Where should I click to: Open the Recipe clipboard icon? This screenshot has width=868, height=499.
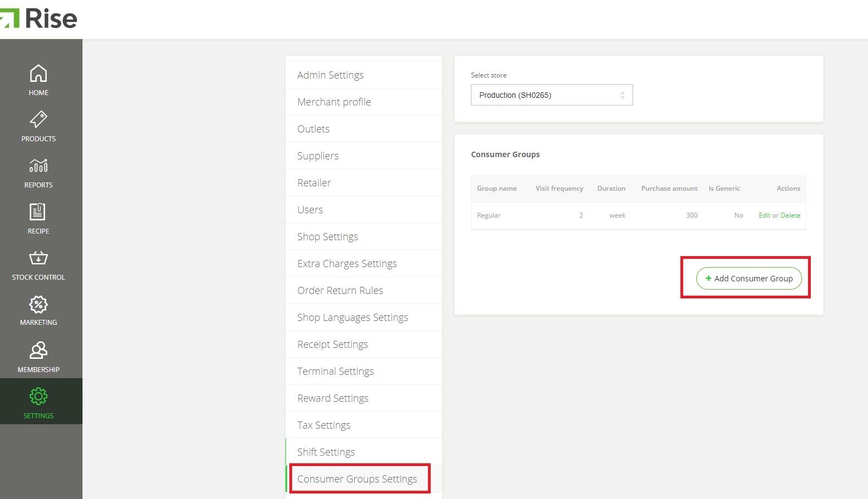point(38,212)
